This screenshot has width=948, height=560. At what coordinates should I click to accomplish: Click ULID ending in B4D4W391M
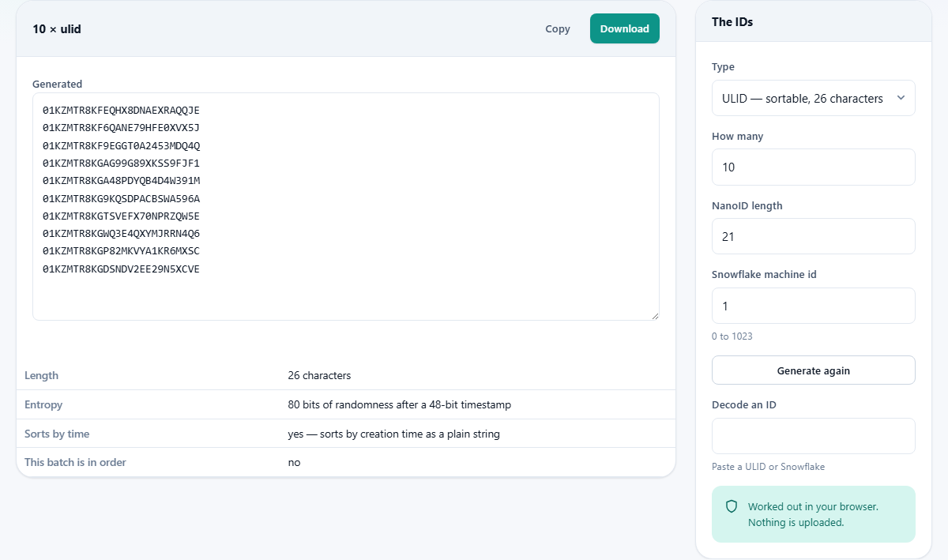tap(122, 181)
